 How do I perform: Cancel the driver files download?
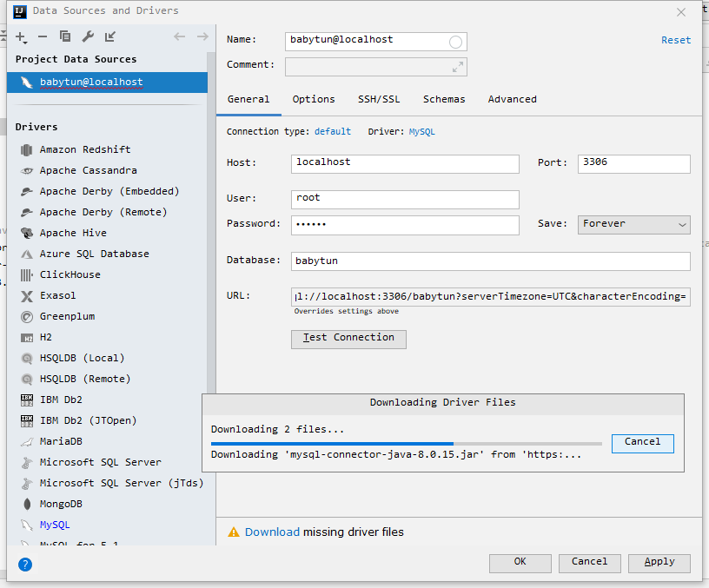pyautogui.click(x=643, y=443)
